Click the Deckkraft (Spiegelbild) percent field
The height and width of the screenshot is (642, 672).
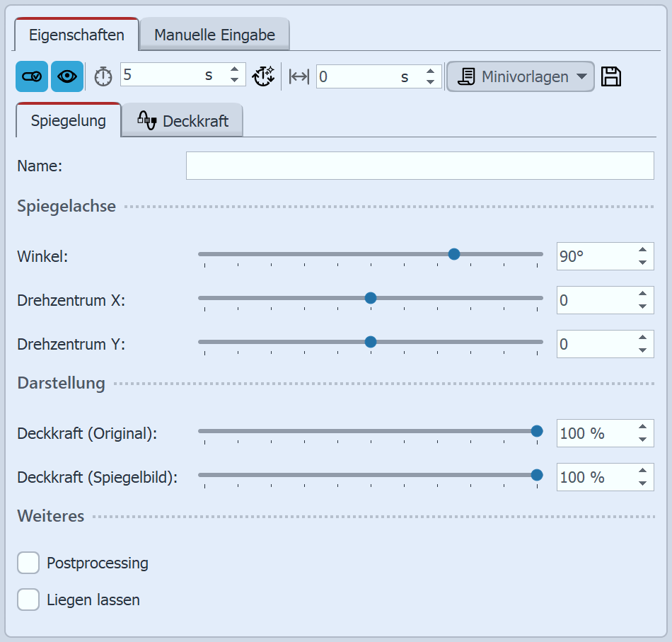click(593, 477)
